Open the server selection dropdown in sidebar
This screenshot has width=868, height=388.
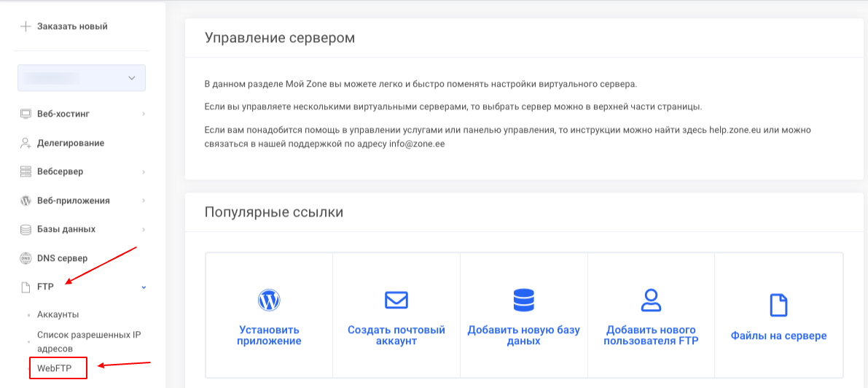point(82,78)
